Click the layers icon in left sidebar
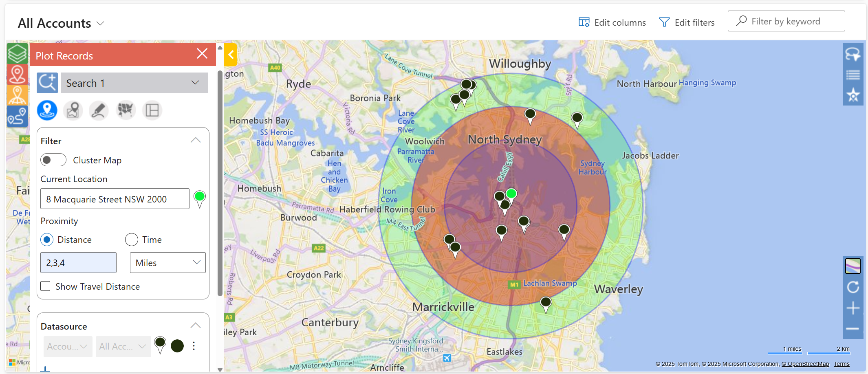The height and width of the screenshot is (374, 868). click(x=17, y=53)
